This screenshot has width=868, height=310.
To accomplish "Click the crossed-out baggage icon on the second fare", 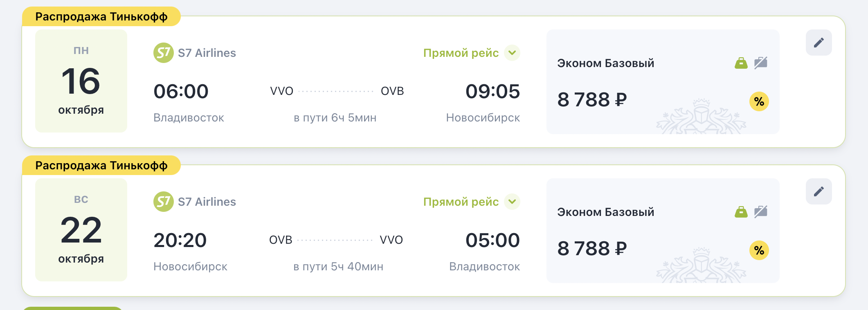I will (760, 212).
